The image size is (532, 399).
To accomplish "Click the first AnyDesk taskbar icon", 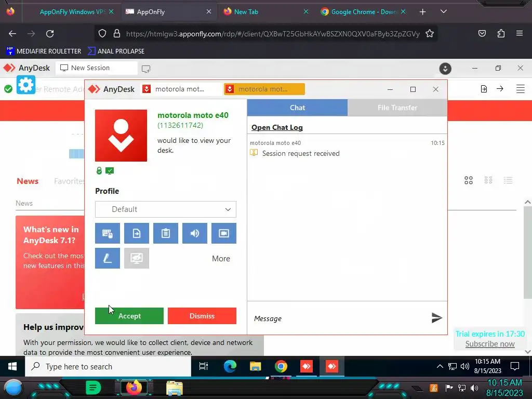I will pyautogui.click(x=307, y=366).
